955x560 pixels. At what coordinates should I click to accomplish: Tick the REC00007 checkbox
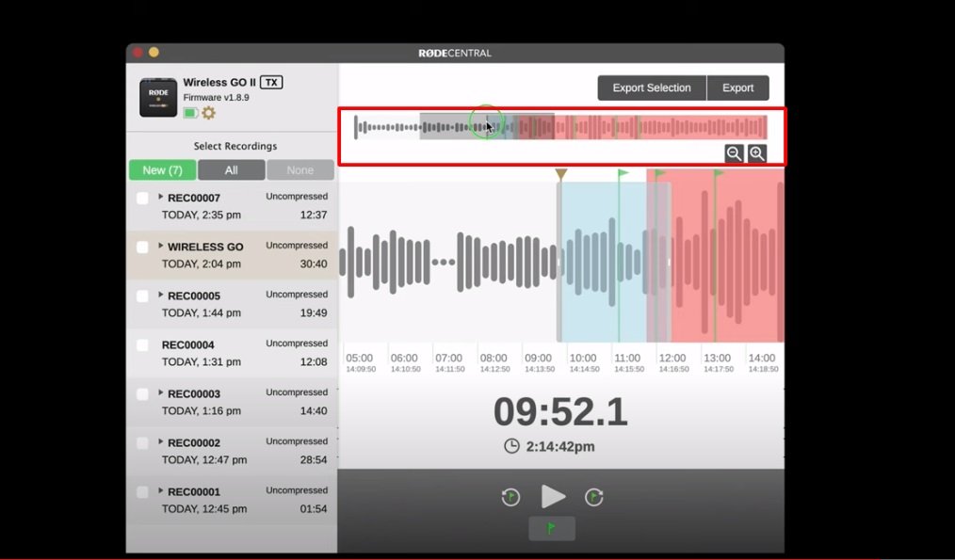(x=142, y=198)
